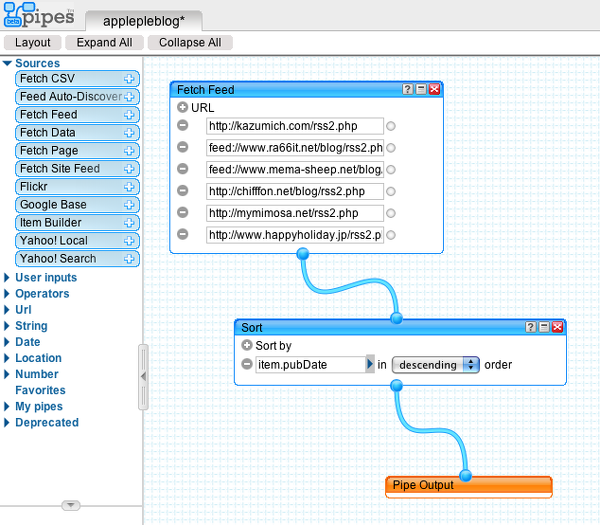Open help for Fetch Feed module

tap(408, 89)
